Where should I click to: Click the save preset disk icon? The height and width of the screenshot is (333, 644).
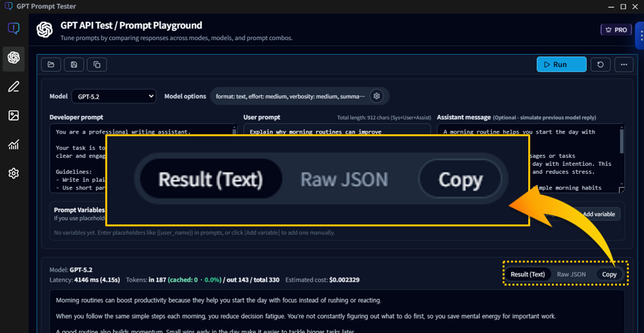[74, 64]
